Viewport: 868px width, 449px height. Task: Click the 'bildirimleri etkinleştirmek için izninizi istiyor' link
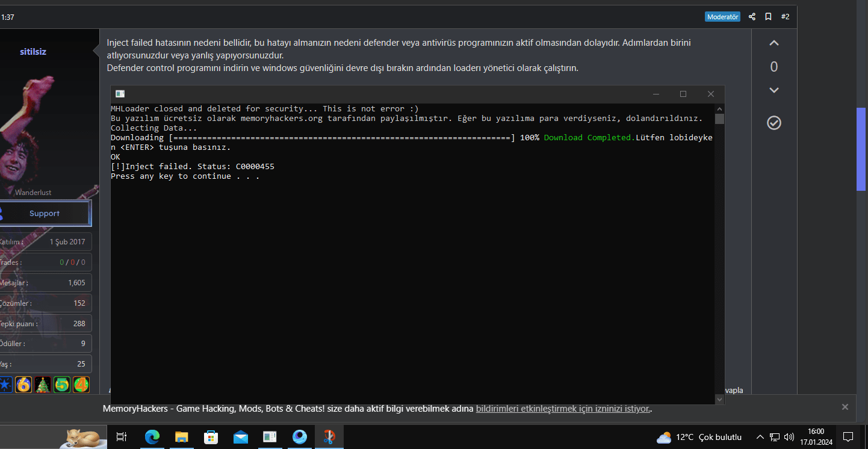pyautogui.click(x=563, y=409)
